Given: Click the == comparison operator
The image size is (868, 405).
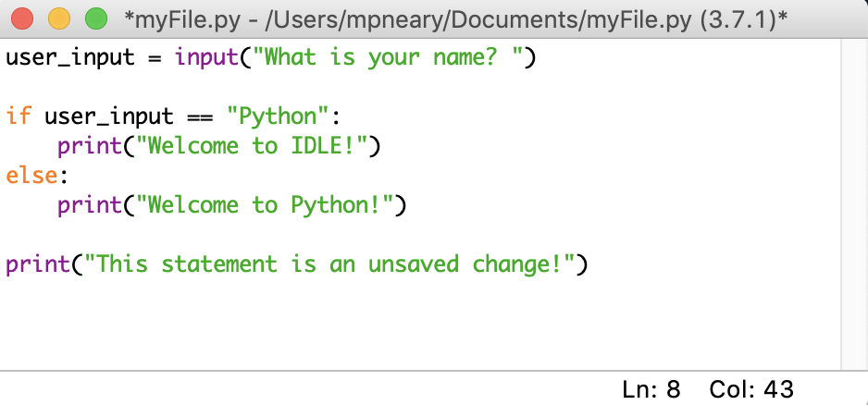Looking at the screenshot, I should (200, 117).
